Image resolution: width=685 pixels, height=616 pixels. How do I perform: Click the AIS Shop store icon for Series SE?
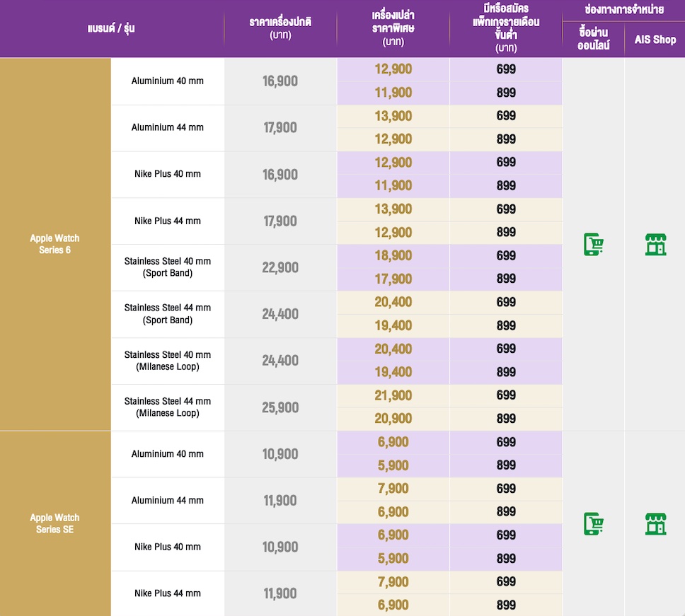(655, 523)
